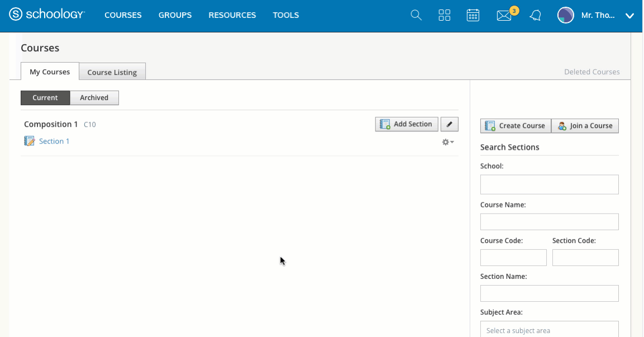This screenshot has width=644, height=337.
Task: Switch to Archived courses view
Action: click(x=94, y=98)
